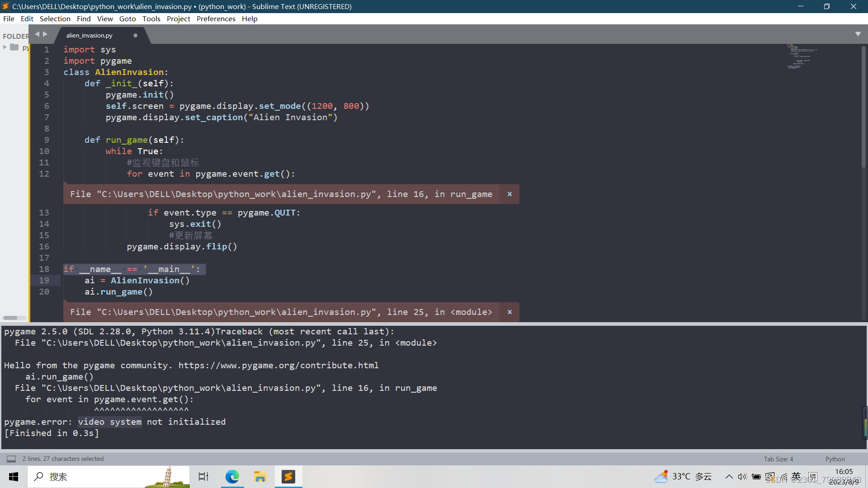Dismiss the line 16 error annotation
The image size is (868, 488).
tap(509, 194)
